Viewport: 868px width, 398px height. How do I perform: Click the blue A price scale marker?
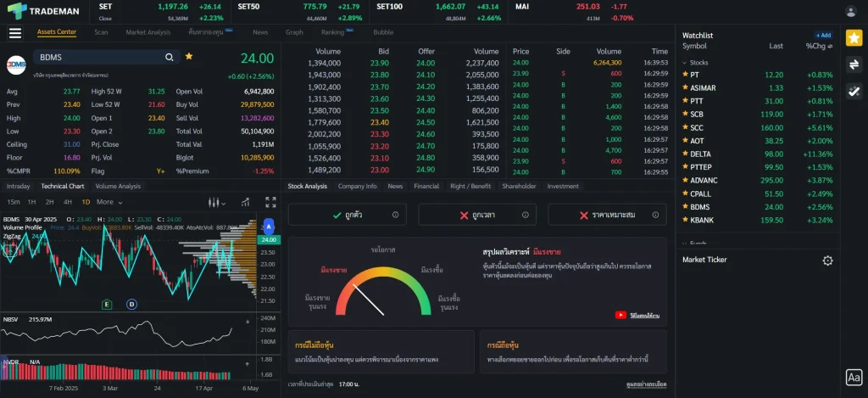pyautogui.click(x=269, y=227)
